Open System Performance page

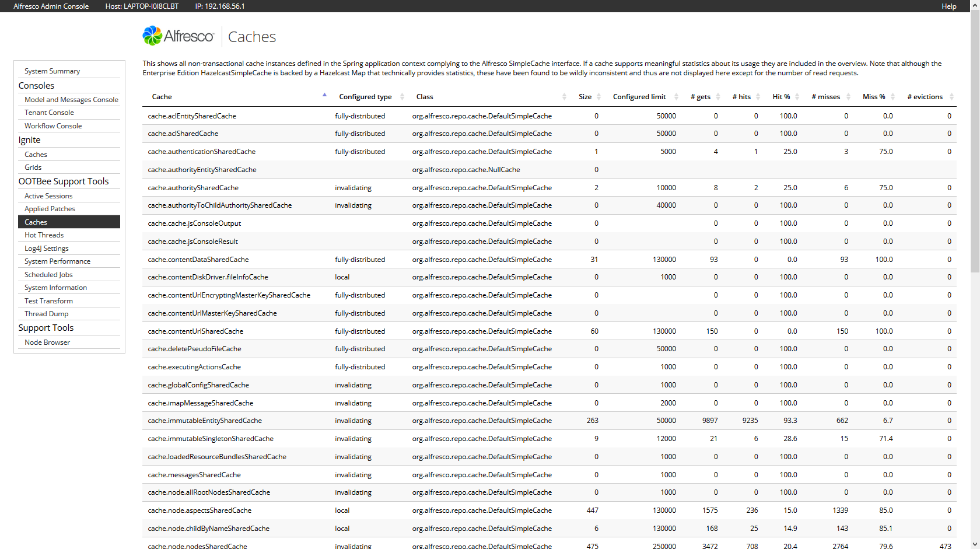tap(57, 261)
